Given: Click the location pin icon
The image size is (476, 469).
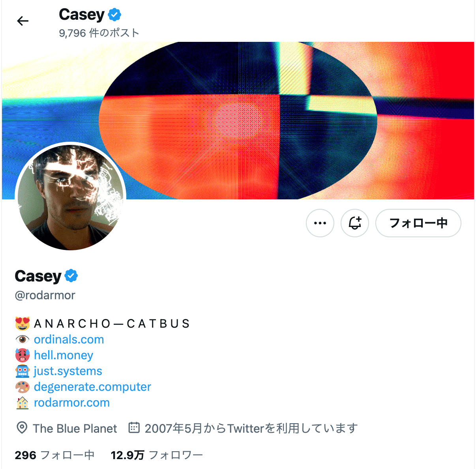Looking at the screenshot, I should point(22,428).
